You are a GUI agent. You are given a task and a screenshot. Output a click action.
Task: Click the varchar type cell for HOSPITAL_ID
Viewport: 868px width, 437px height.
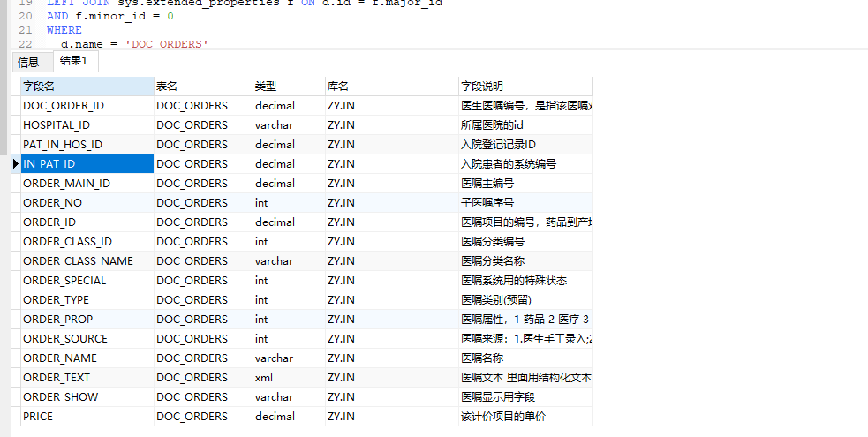[289, 125]
